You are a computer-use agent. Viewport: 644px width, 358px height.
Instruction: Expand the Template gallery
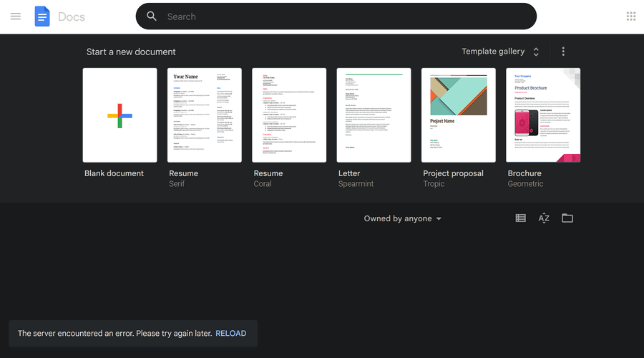coord(501,52)
